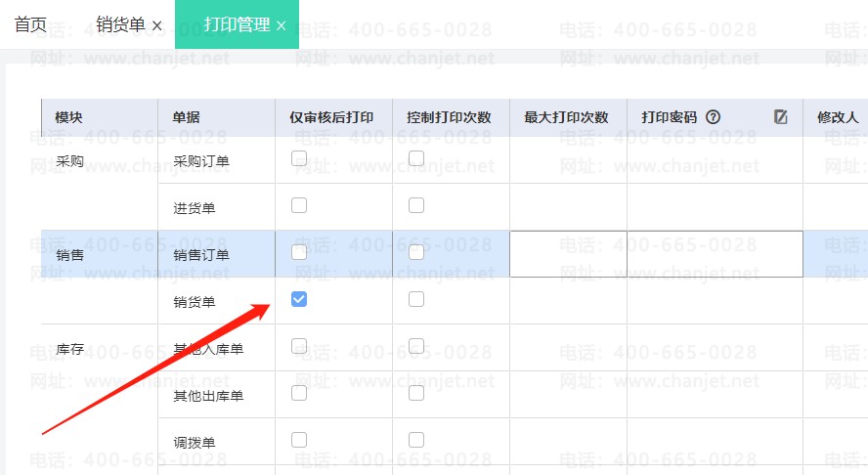Enable 控制打印次数 for 进货单
This screenshot has height=475, width=868.
pos(416,205)
